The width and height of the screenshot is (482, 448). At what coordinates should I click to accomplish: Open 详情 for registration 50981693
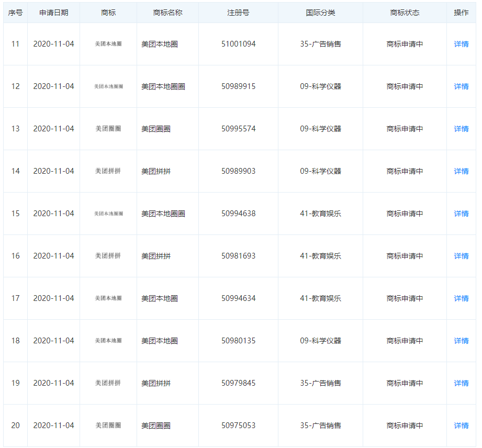click(461, 256)
